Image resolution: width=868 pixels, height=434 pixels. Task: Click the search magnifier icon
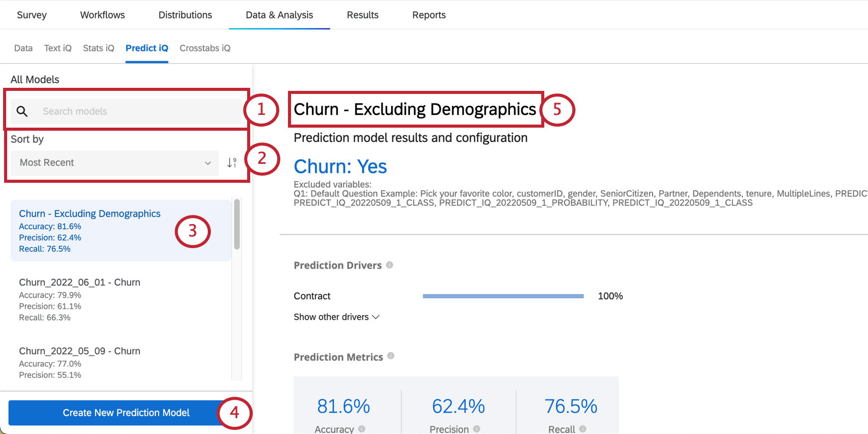(22, 111)
